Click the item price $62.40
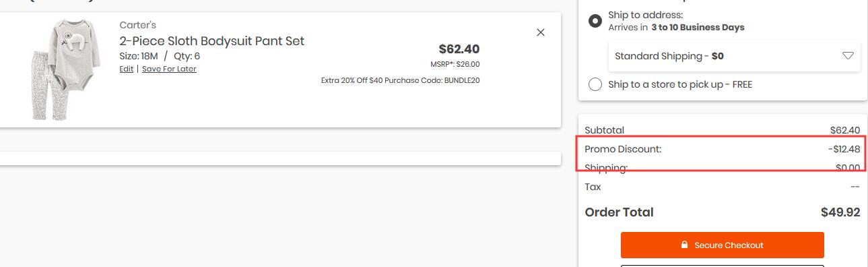The width and height of the screenshot is (868, 267). [459, 49]
